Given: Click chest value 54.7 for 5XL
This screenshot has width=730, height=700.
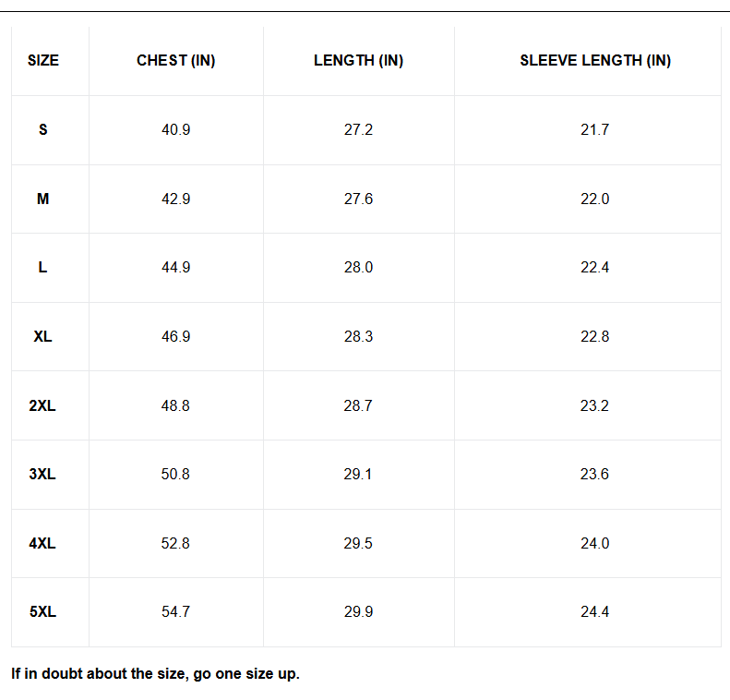Looking at the screenshot, I should pos(175,612).
